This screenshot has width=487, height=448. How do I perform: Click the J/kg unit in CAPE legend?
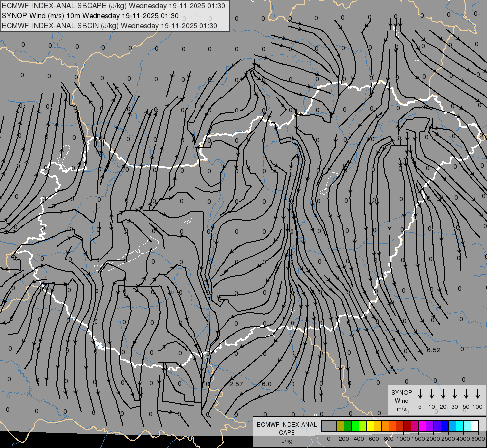pyautogui.click(x=287, y=441)
